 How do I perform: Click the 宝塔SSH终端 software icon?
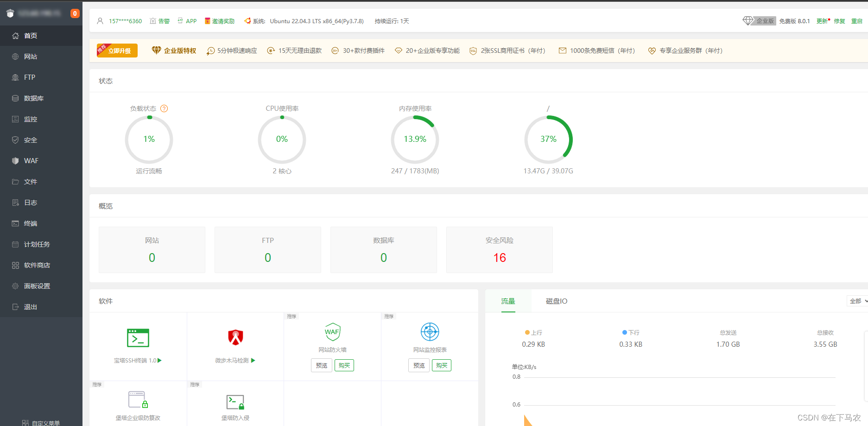138,338
